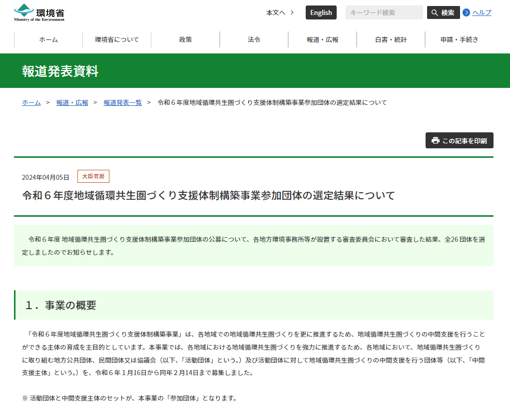Open 報道発表一覧 from the breadcrumbs
This screenshot has height=420, width=510.
(x=123, y=102)
